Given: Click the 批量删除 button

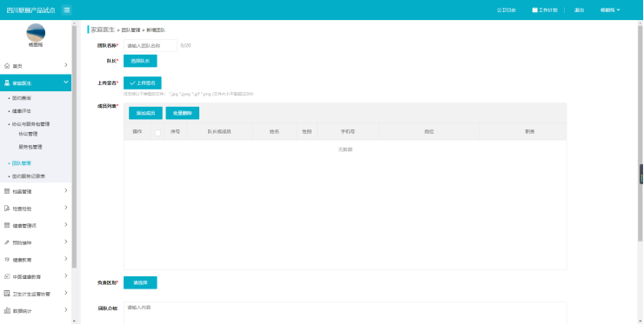Looking at the screenshot, I should click(183, 113).
